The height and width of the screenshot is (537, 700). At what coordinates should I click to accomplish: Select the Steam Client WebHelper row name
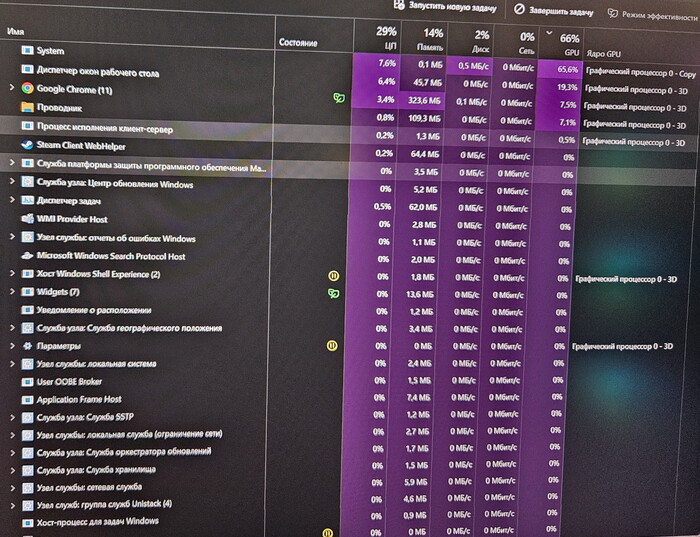(81, 146)
